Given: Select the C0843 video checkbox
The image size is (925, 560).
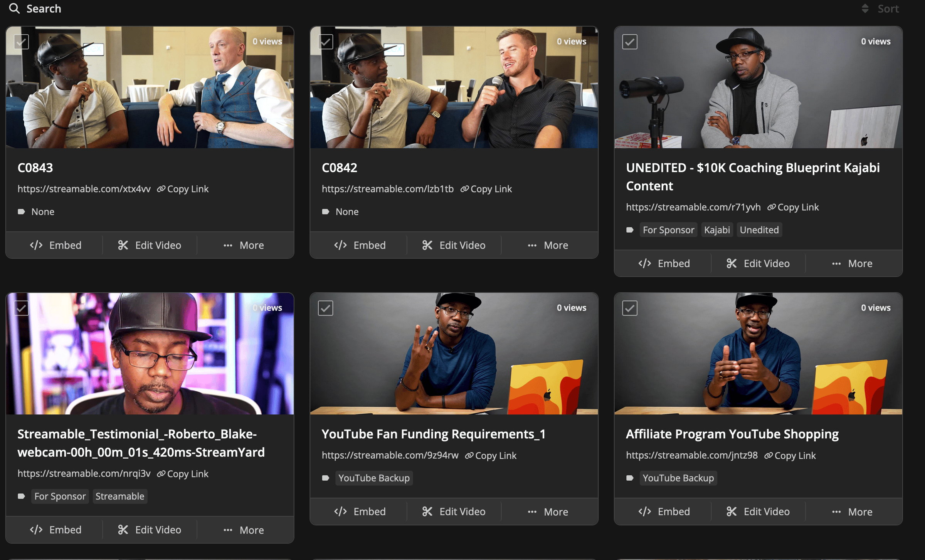Looking at the screenshot, I should pos(21,42).
